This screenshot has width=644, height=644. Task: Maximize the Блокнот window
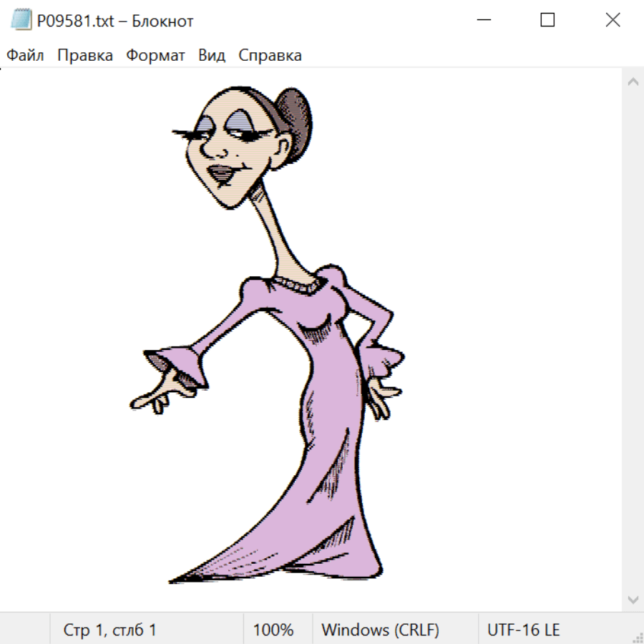547,21
